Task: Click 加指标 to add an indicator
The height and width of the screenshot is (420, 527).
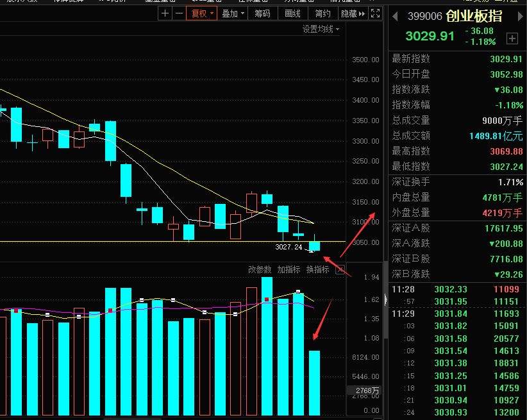Action: click(x=289, y=269)
